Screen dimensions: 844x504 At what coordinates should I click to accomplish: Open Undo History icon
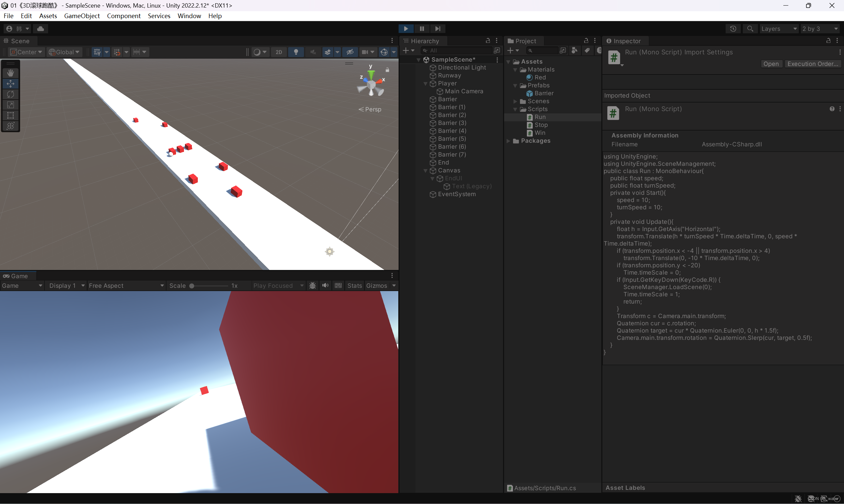click(733, 29)
